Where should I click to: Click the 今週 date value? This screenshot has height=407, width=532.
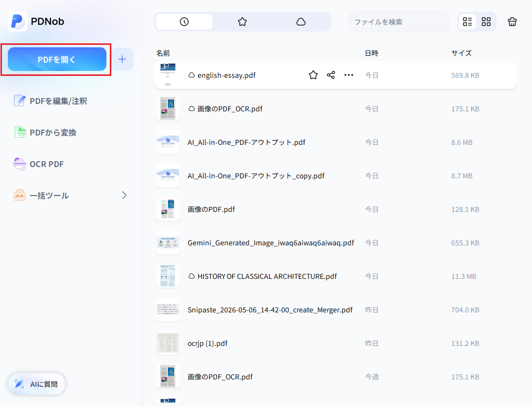tap(371, 377)
